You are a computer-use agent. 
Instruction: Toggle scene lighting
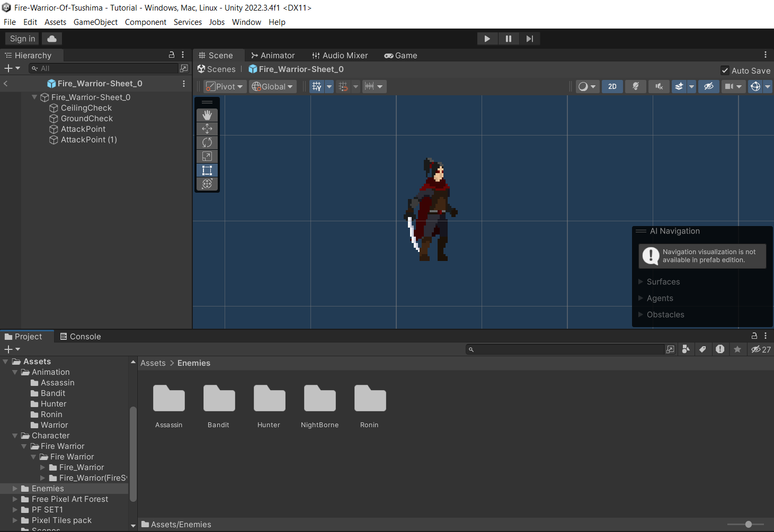pos(636,86)
